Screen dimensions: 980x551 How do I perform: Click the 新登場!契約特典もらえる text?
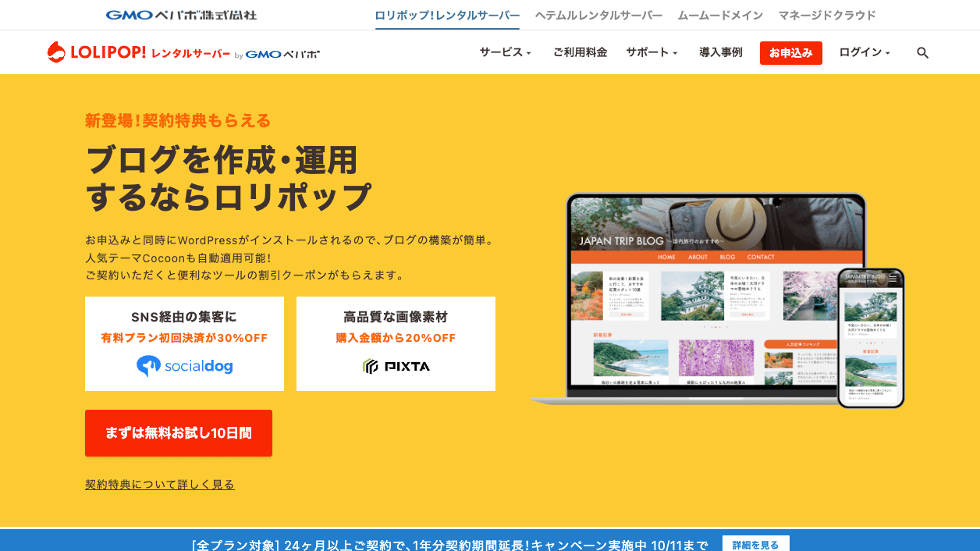point(178,121)
